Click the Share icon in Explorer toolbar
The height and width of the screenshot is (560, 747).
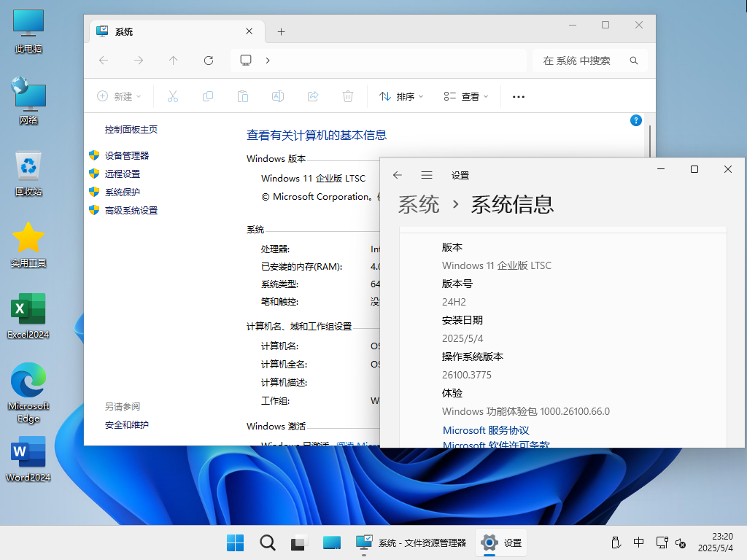tap(313, 97)
